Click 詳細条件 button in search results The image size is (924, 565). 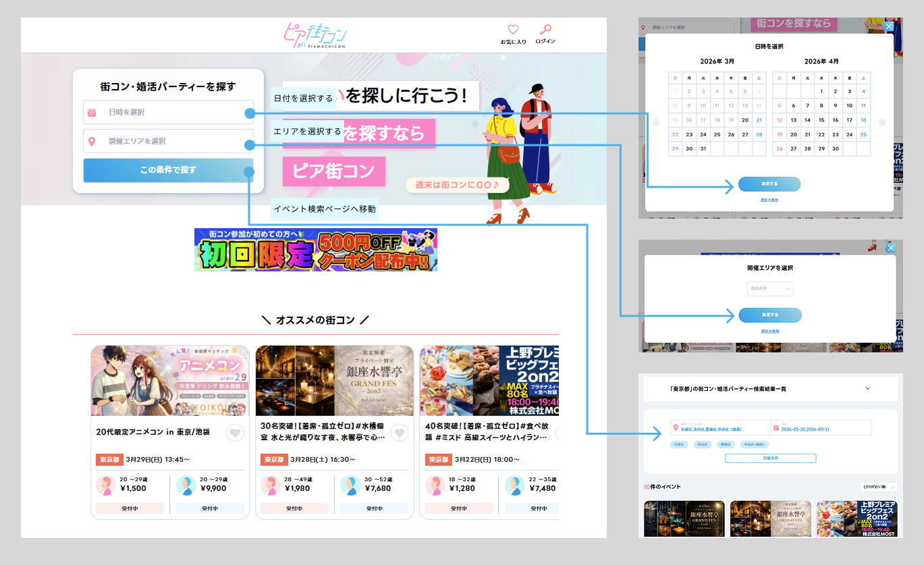[770, 458]
